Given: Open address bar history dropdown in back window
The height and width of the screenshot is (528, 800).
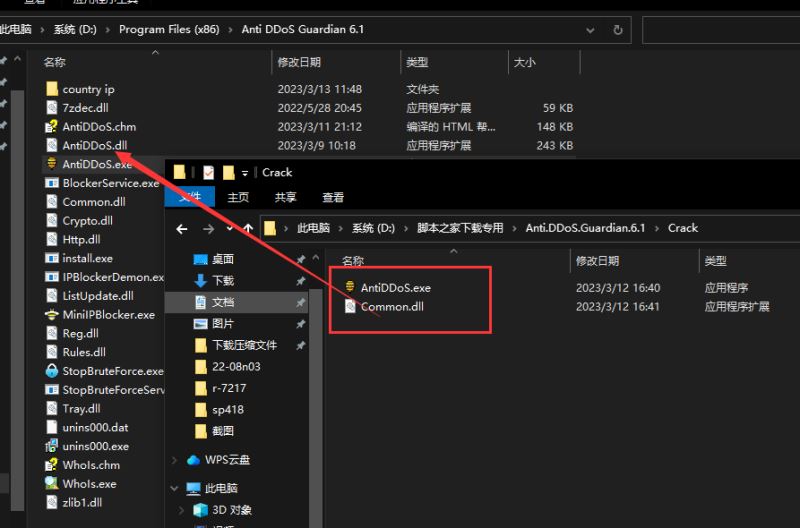Looking at the screenshot, I should (590, 30).
